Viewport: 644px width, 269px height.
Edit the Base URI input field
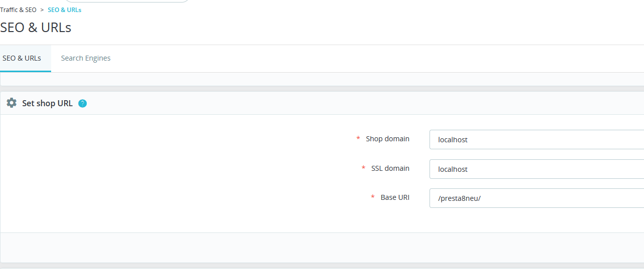click(x=536, y=198)
